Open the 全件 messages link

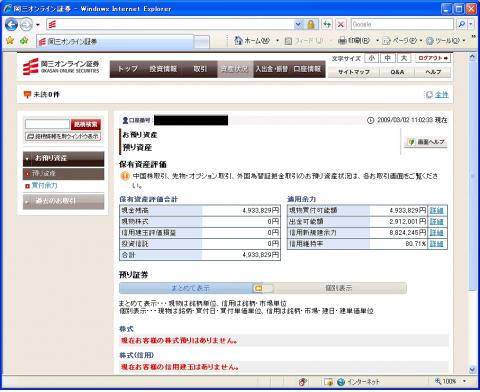tap(442, 95)
